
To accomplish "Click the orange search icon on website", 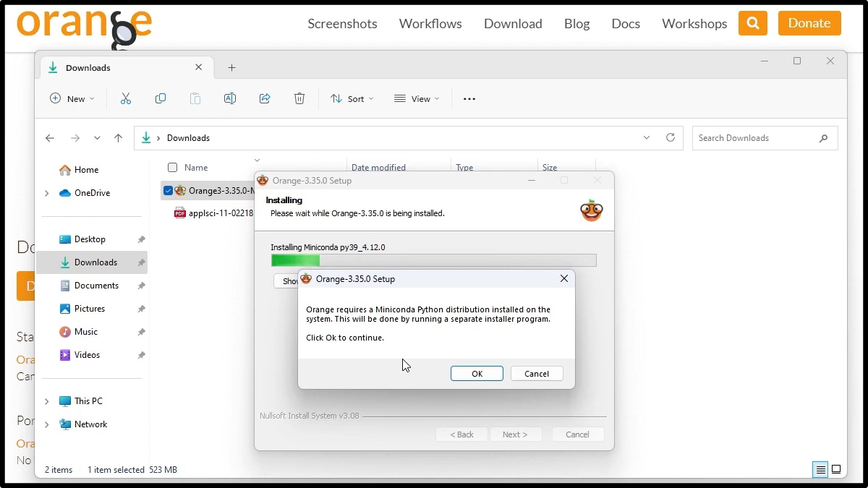I will point(753,23).
